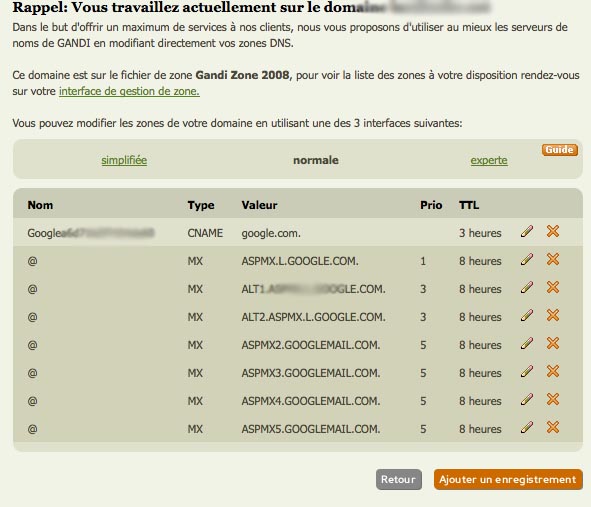The height and width of the screenshot is (507, 591).
Task: Delete the google.com CNAME record
Action: click(x=553, y=231)
